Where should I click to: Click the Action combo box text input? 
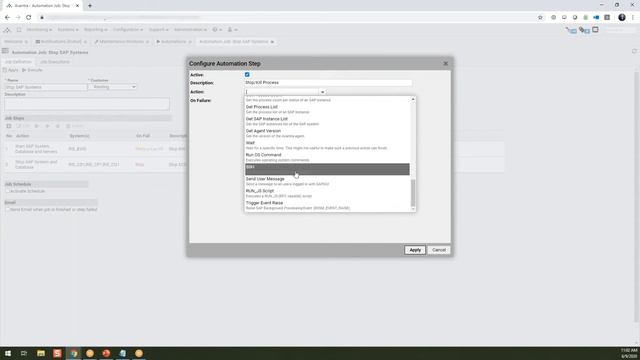[x=282, y=92]
